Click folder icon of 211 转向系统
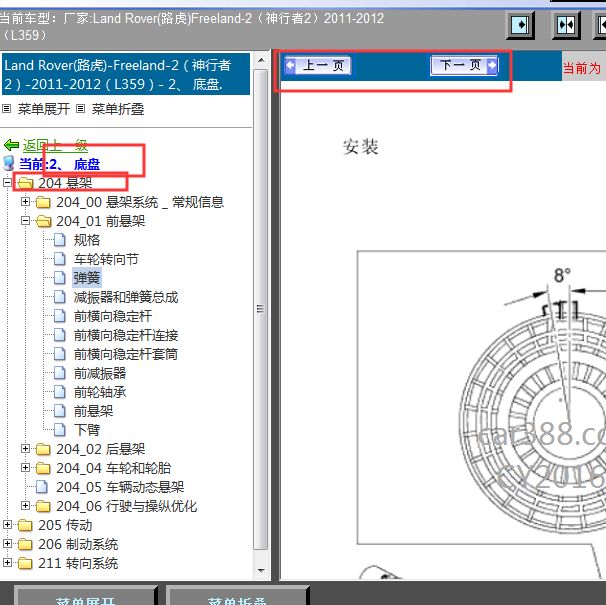606x605 pixels. tap(25, 563)
